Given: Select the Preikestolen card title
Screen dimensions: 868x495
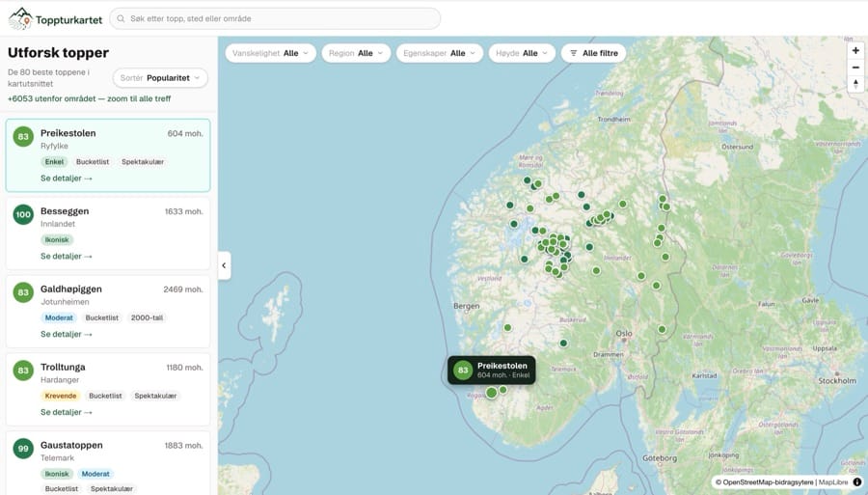Looking at the screenshot, I should click(x=68, y=133).
